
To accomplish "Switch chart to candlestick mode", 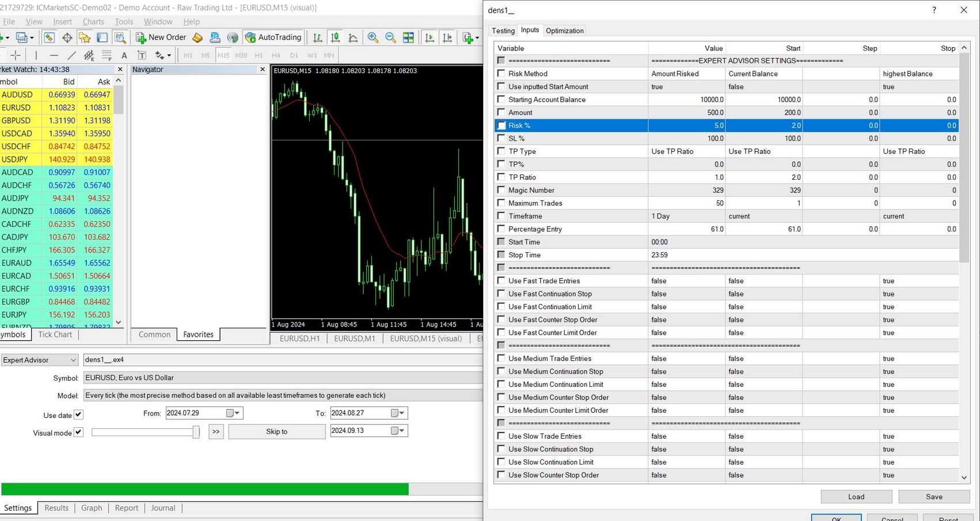I will [x=335, y=37].
